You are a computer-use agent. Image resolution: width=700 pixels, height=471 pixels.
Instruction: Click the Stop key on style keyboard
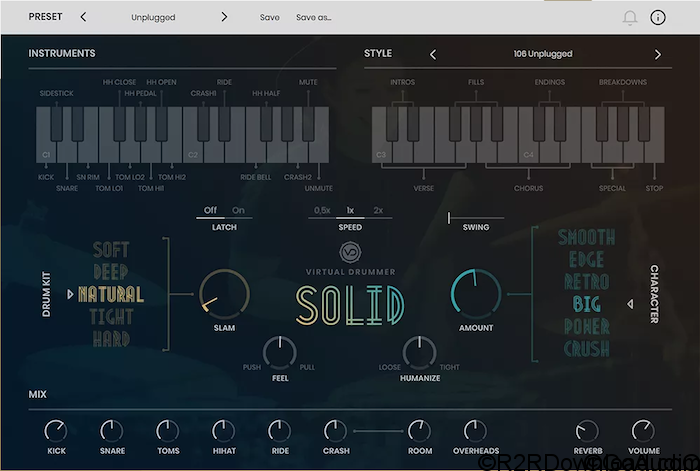[654, 152]
